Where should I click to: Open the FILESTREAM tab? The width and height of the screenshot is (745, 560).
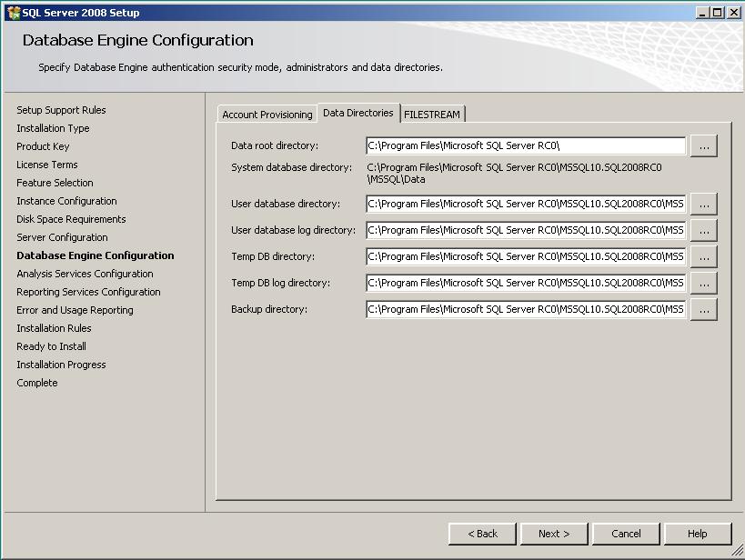[x=432, y=115]
